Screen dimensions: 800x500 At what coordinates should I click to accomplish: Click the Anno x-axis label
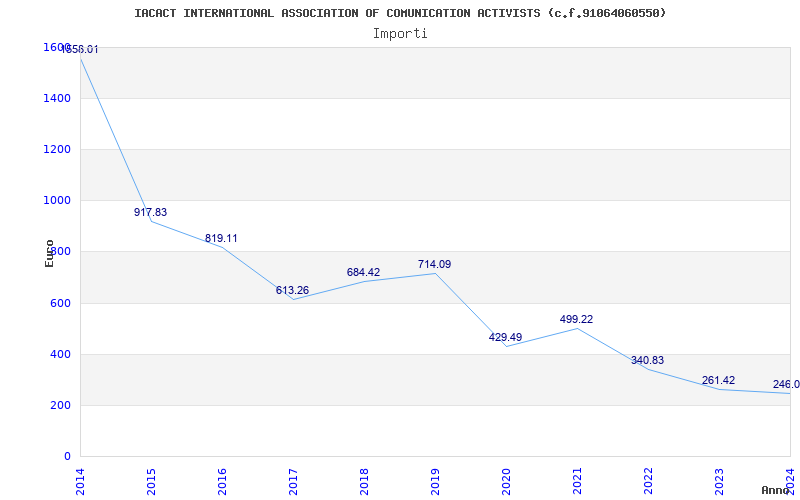(777, 490)
